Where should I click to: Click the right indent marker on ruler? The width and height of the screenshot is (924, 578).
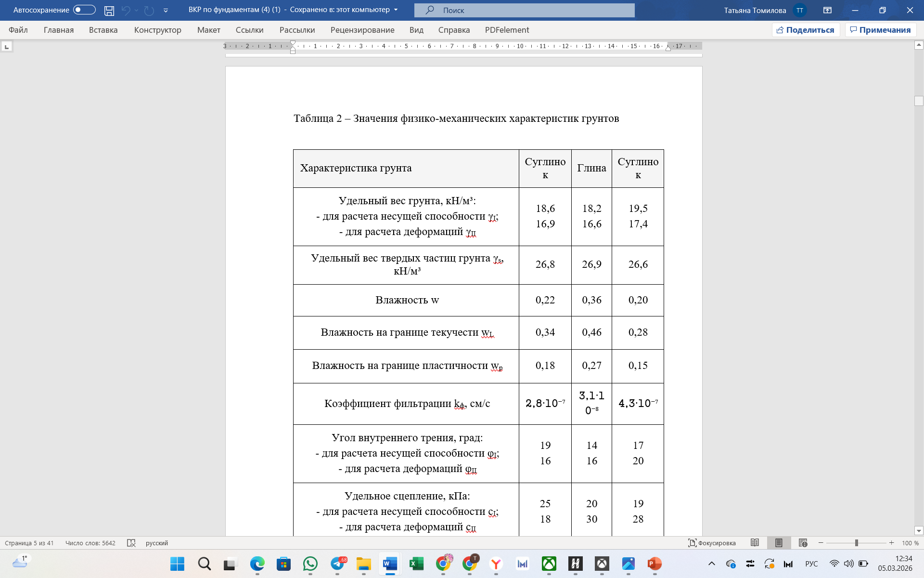click(668, 48)
